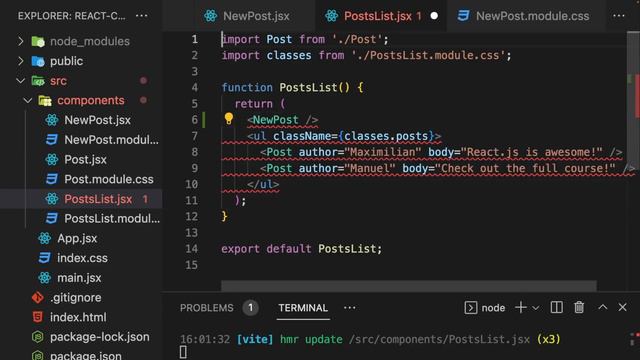Click the closing </ul> tag on line 10
640x360 pixels.
coord(263,184)
